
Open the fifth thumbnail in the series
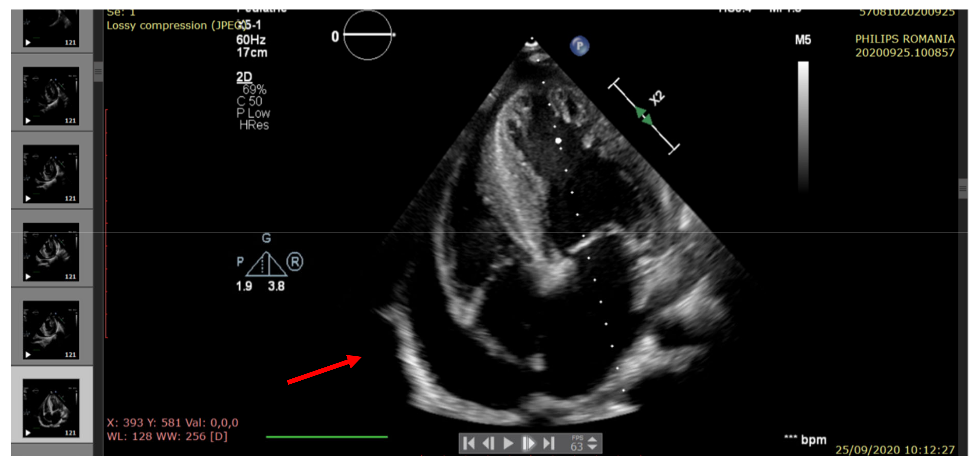coord(51,330)
